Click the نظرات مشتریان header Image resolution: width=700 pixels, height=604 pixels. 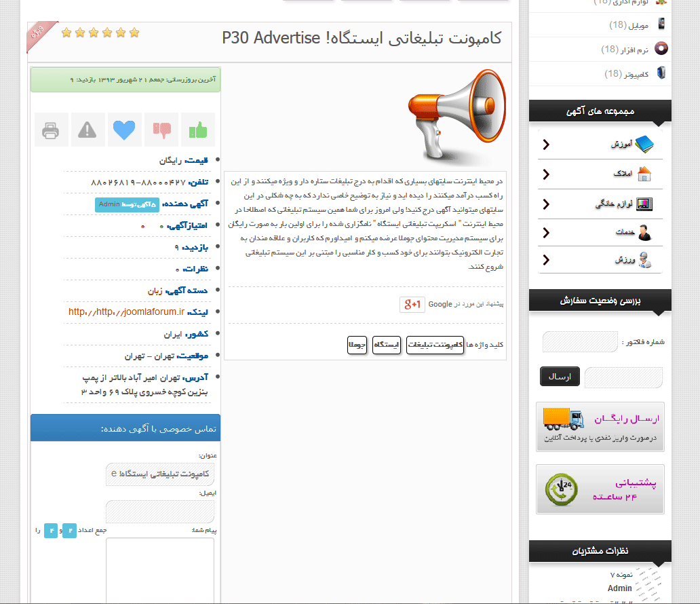(x=600, y=551)
